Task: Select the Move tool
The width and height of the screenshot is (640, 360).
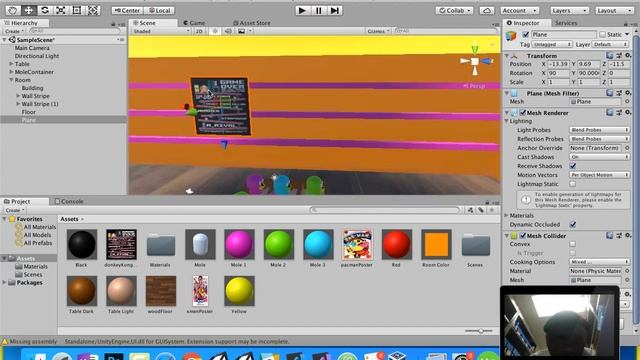Action: pyautogui.click(x=29, y=10)
